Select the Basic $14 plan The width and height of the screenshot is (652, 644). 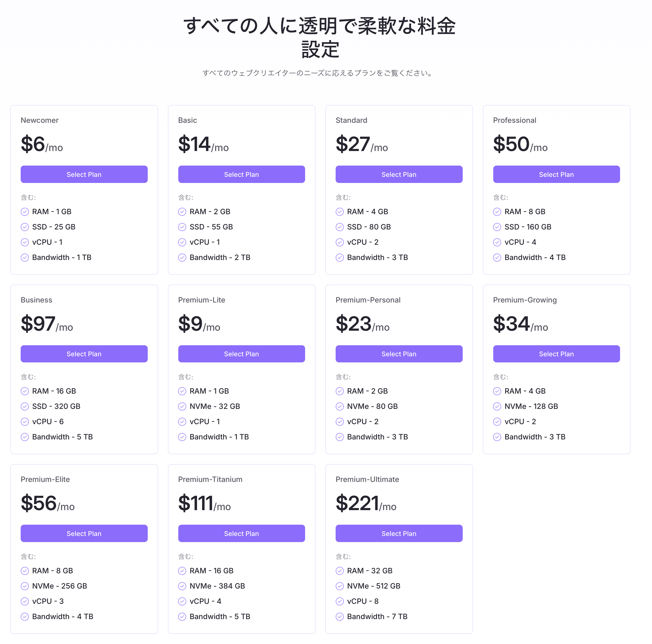[242, 174]
